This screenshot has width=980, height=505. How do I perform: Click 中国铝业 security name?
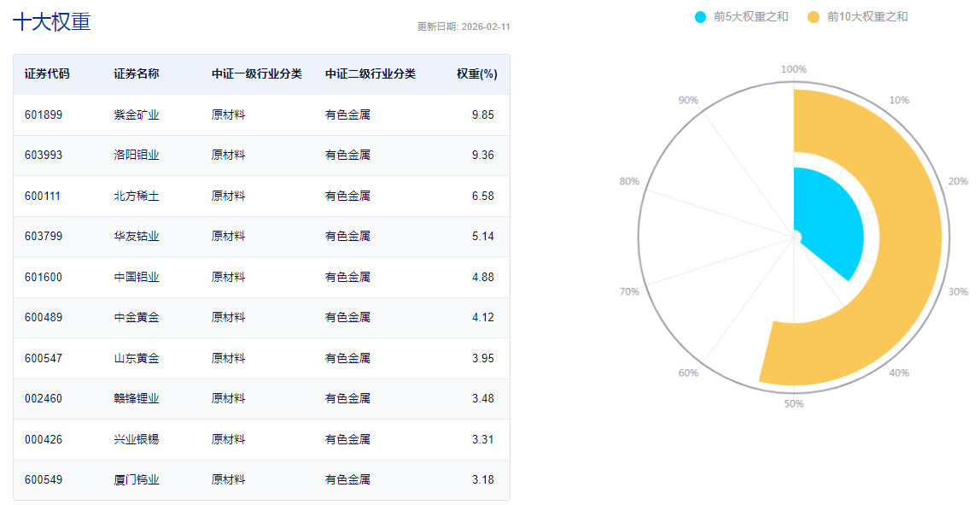click(137, 277)
